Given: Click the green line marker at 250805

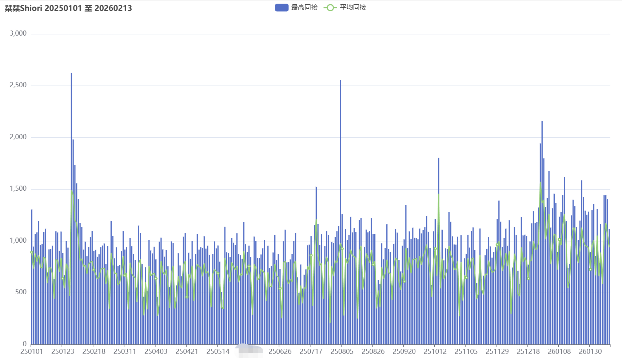Looking at the screenshot, I should (342, 249).
